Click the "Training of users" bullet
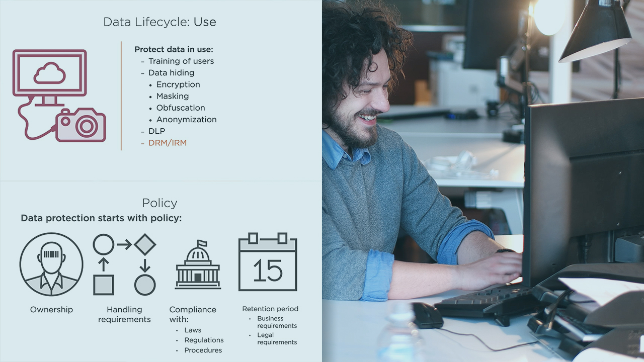644x362 pixels. coord(181,61)
